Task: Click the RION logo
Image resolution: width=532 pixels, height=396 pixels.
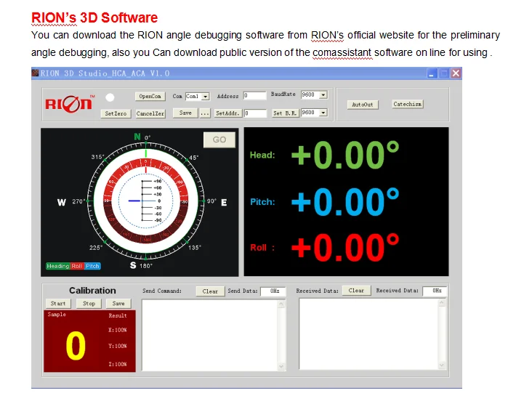Action: pos(69,103)
